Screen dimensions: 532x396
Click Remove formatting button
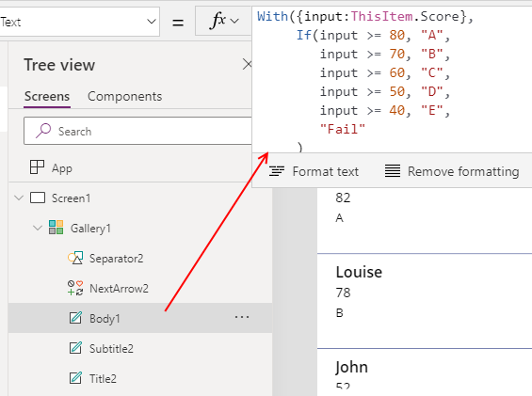click(x=452, y=171)
